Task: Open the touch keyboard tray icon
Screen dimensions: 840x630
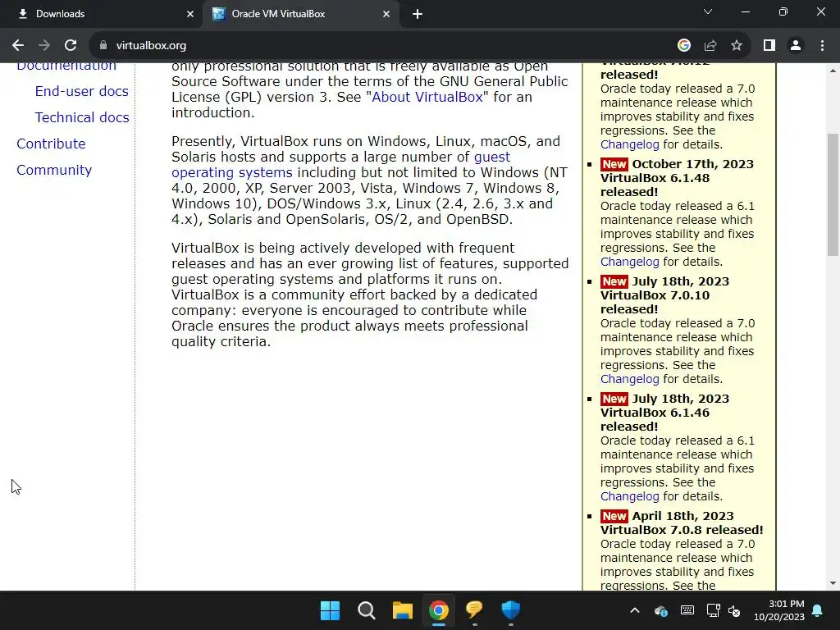Action: [687, 610]
